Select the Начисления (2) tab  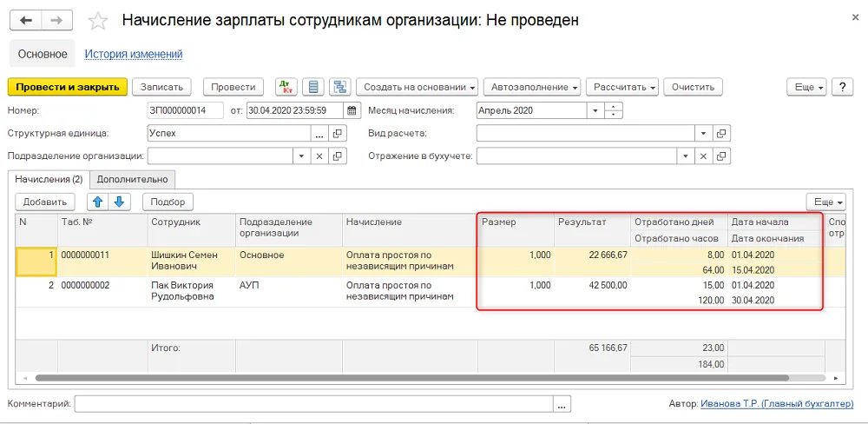(49, 179)
